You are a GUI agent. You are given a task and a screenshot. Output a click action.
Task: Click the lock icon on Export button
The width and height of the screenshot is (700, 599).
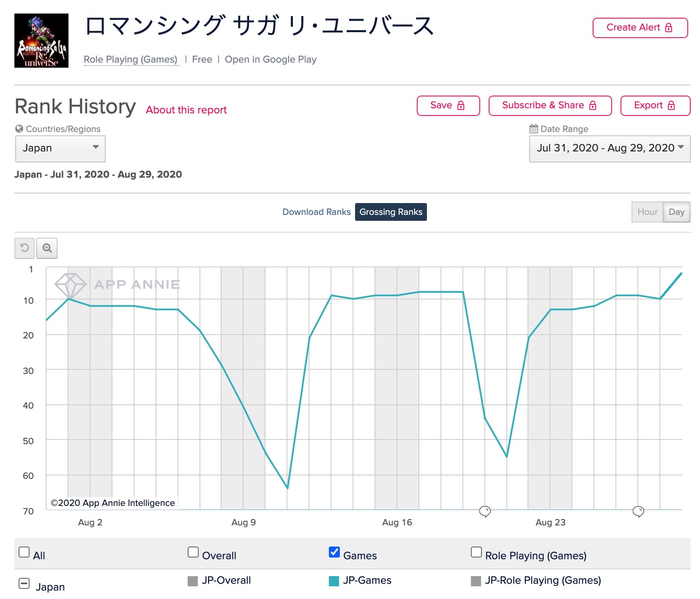point(671,105)
